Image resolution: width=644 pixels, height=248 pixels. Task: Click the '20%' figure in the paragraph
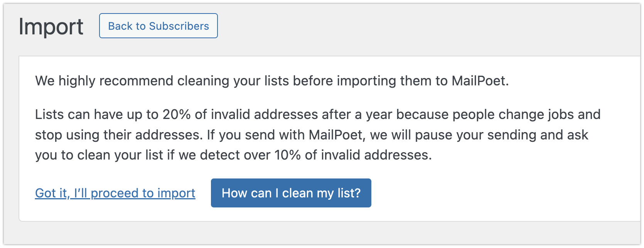point(177,114)
